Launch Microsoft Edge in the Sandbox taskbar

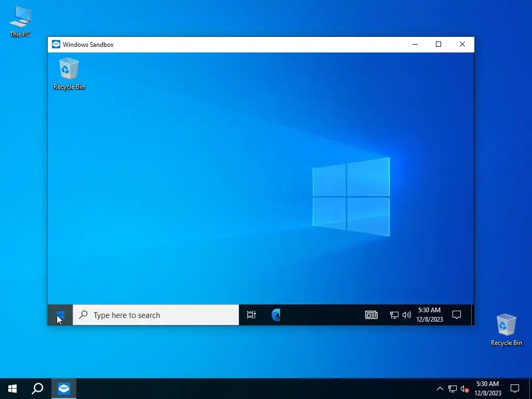[276, 315]
